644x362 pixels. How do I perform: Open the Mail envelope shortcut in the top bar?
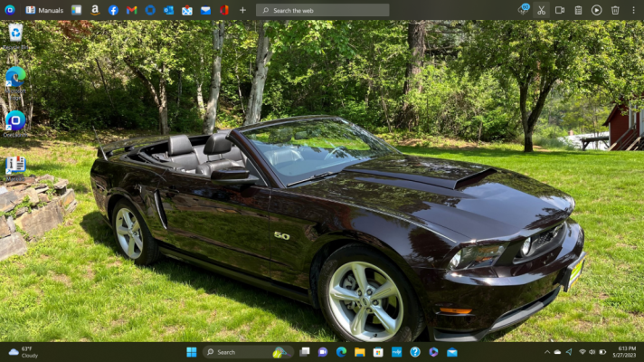(x=205, y=10)
